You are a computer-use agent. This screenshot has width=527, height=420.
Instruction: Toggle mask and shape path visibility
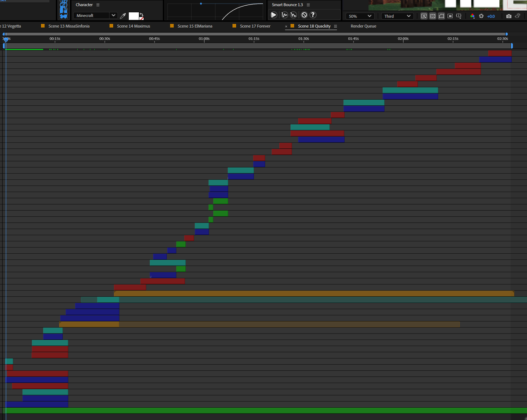[x=441, y=16]
